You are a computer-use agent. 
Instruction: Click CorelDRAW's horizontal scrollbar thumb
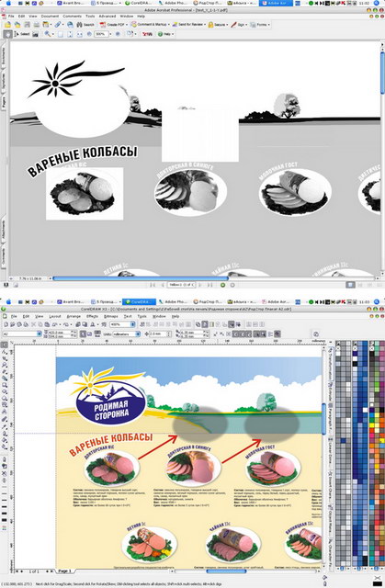226,571
